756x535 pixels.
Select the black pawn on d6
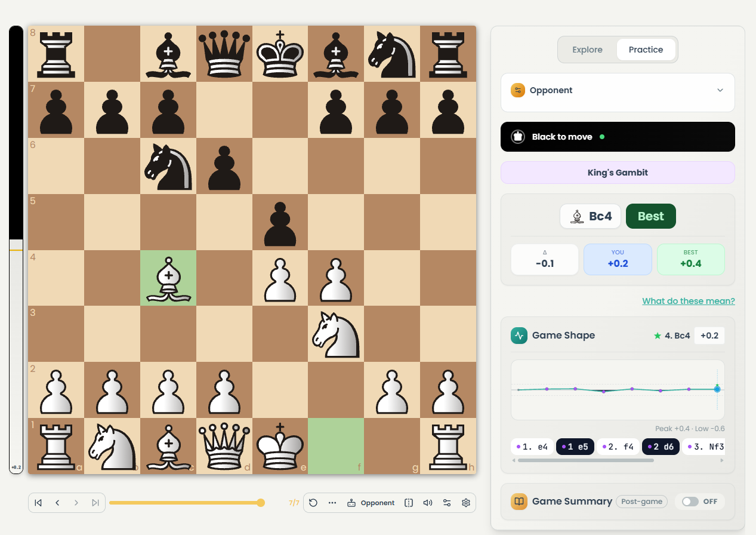pyautogui.click(x=224, y=165)
